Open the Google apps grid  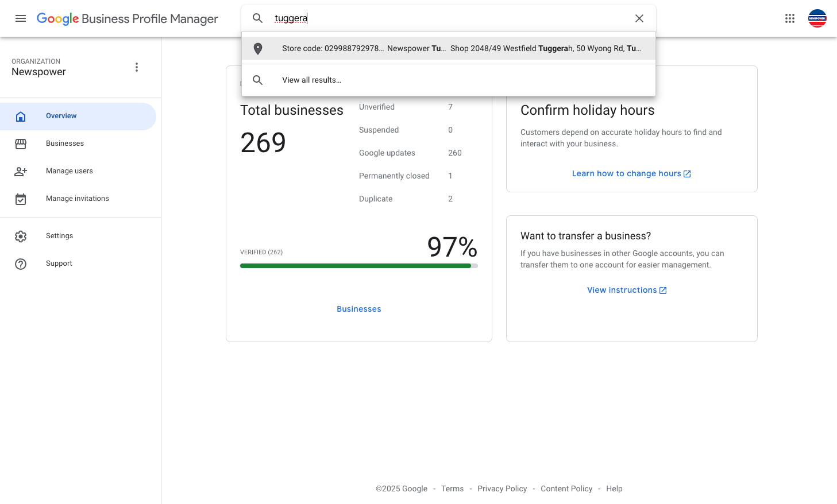pyautogui.click(x=790, y=18)
